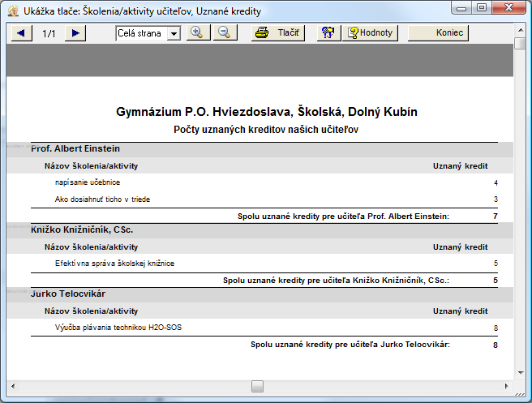The image size is (532, 403).
Task: Click teacher heading Jurko Telocvikár
Action: click(x=68, y=294)
